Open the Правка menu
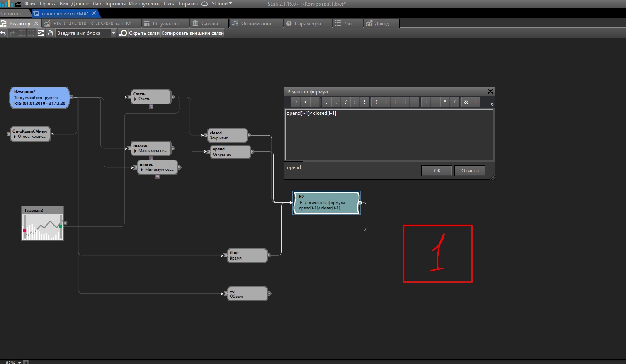This screenshot has width=626, height=364. tap(48, 4)
